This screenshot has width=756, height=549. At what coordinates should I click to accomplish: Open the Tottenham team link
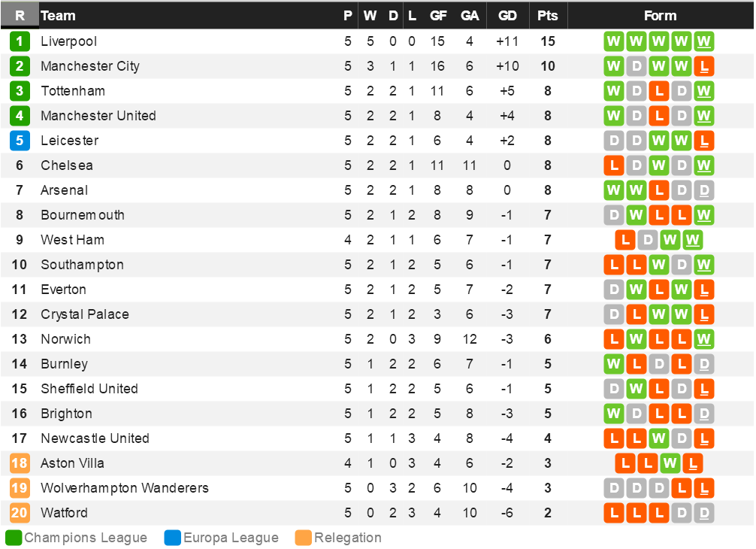tap(73, 91)
